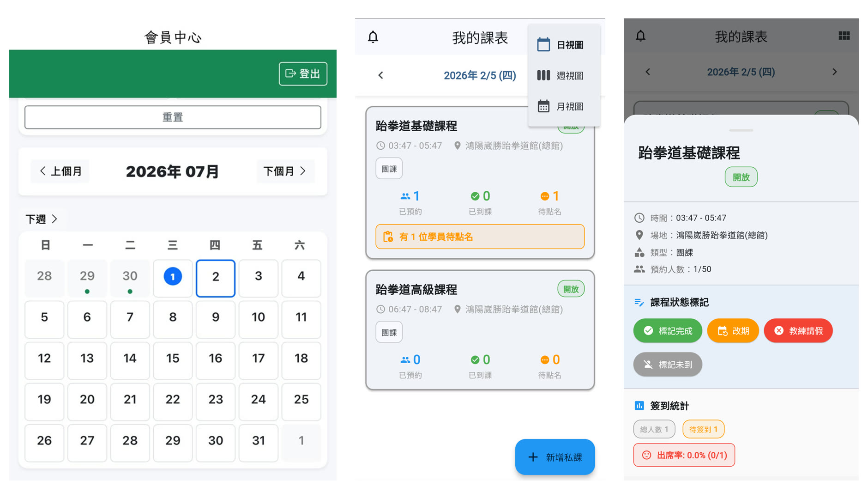Click date 2026年 2/5 (四) in right dimmed screen

coord(741,72)
